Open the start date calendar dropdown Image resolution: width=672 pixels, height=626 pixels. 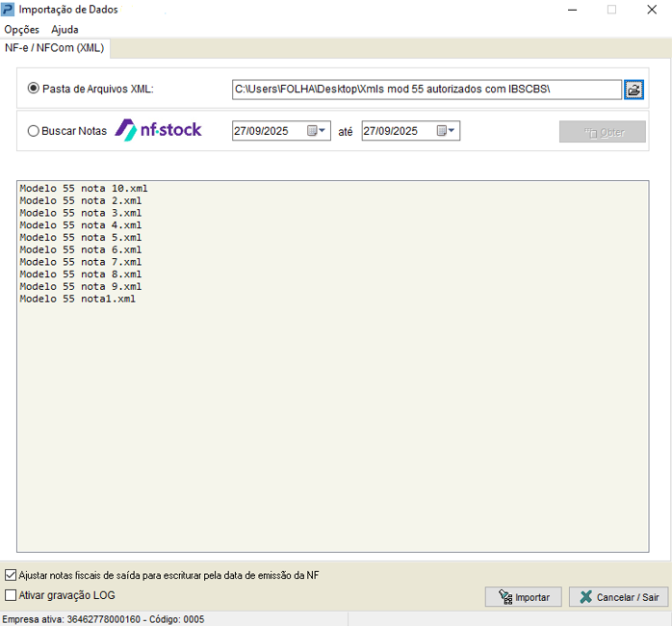tap(317, 130)
